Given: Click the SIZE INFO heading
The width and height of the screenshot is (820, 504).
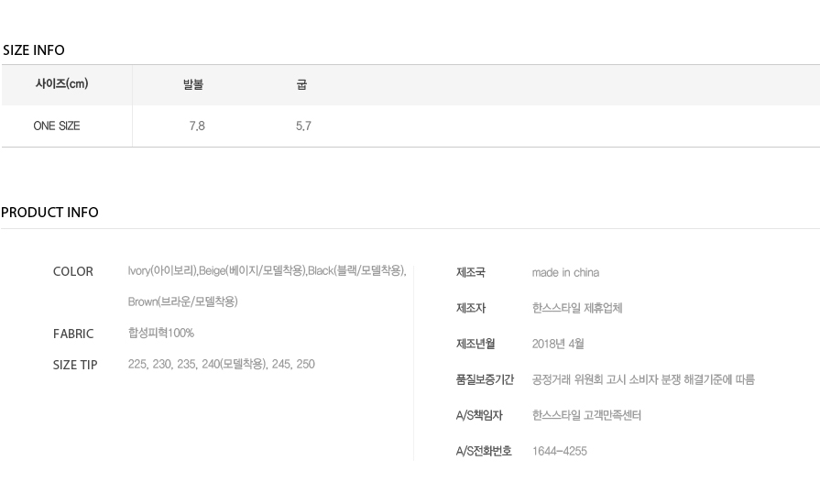Looking at the screenshot, I should coord(34,50).
